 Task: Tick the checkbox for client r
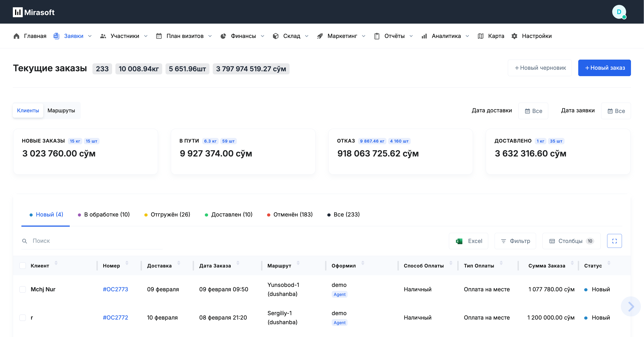(x=23, y=318)
